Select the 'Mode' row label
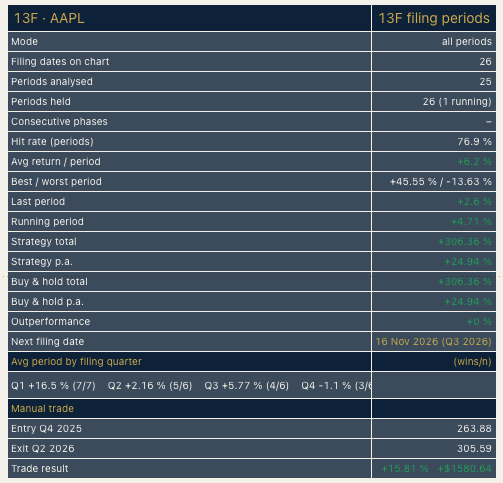 coord(24,42)
